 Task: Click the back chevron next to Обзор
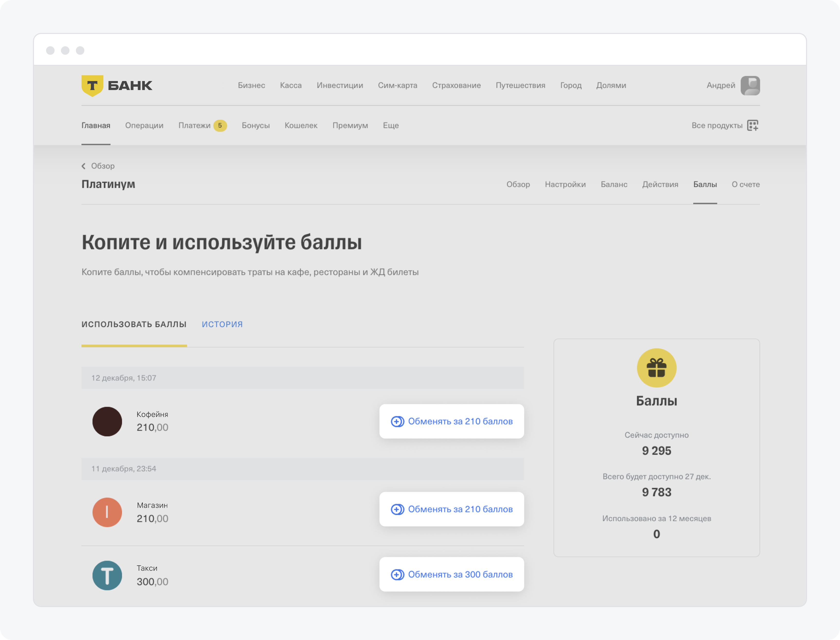point(83,166)
